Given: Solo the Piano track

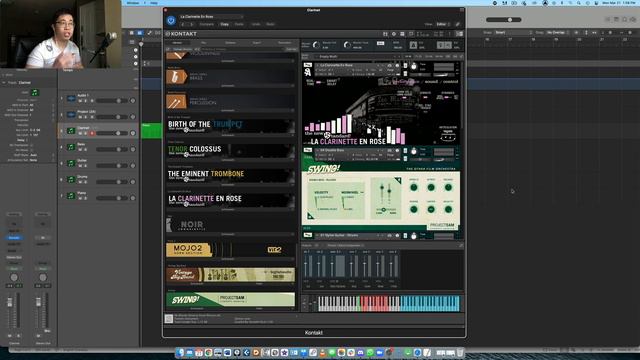Looking at the screenshot, I should pyautogui.click(x=85, y=198).
